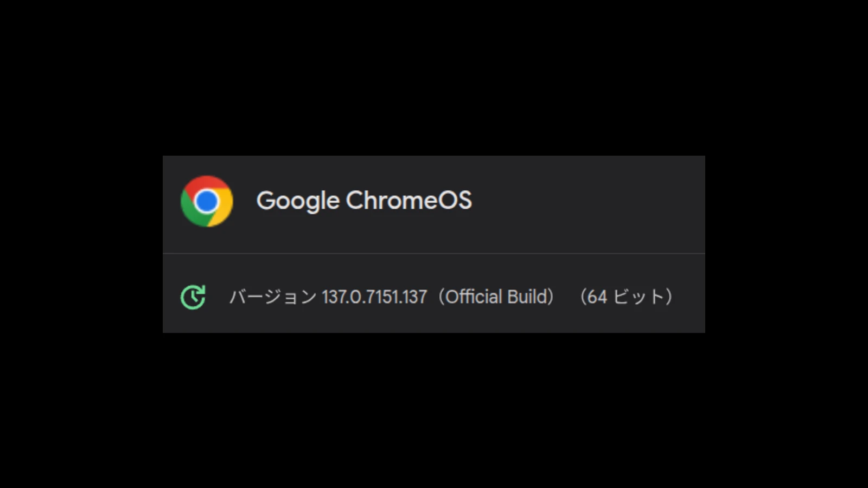Click the green segment of Chrome logo
The image size is (868, 488).
[x=191, y=211]
